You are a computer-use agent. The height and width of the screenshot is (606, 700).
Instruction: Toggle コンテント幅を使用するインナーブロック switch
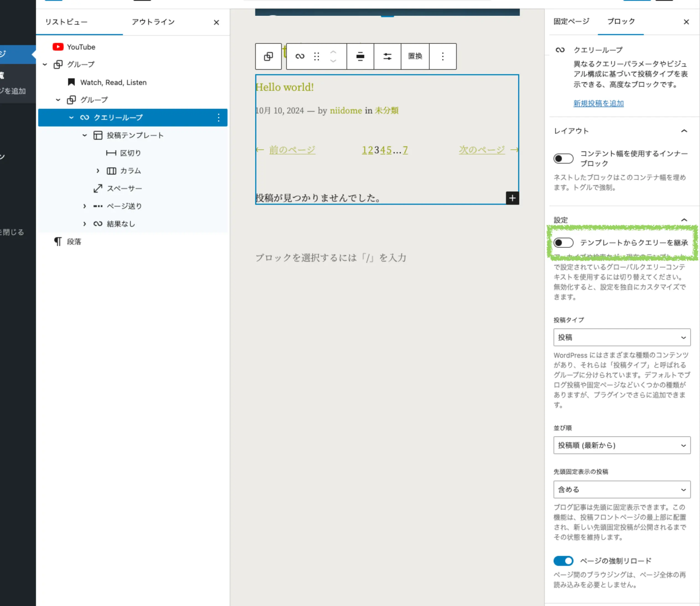pos(563,159)
